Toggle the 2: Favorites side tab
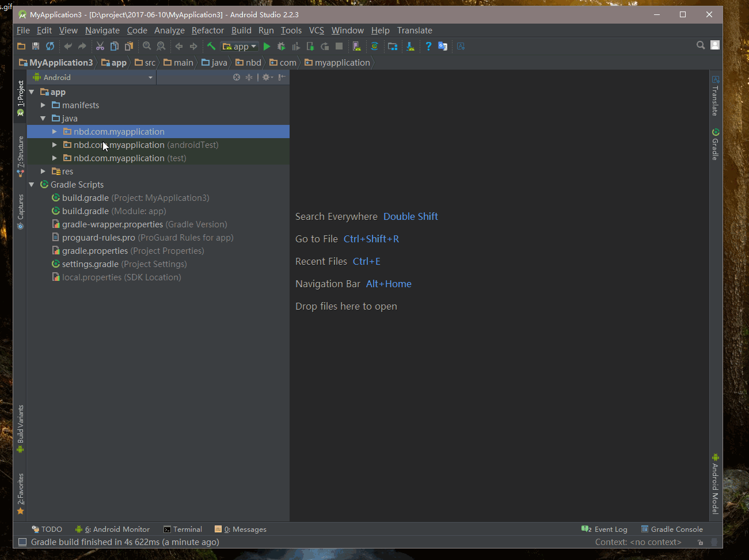This screenshot has height=560, width=749. pos(21,493)
